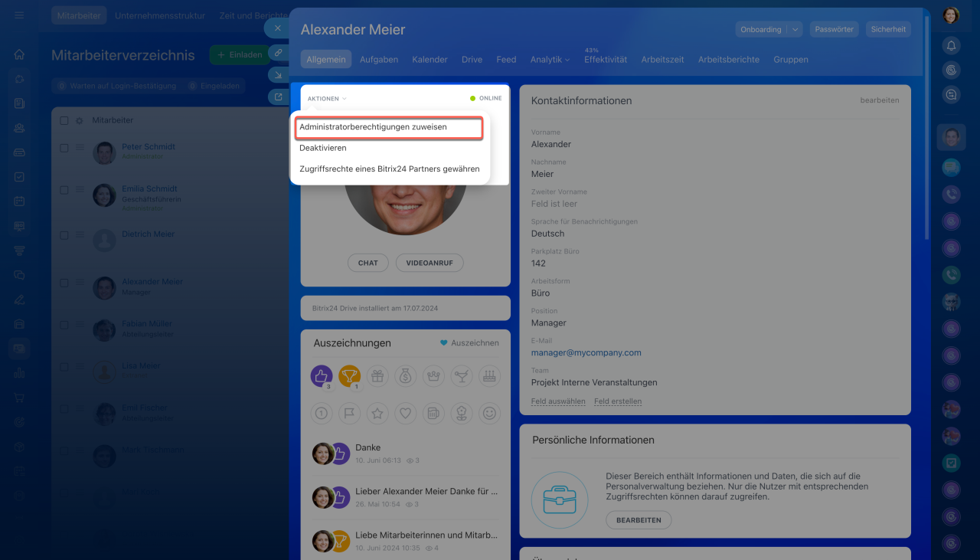Viewport: 980px width, 560px height.
Task: Open the bar chart icon in left sidebar
Action: click(19, 373)
